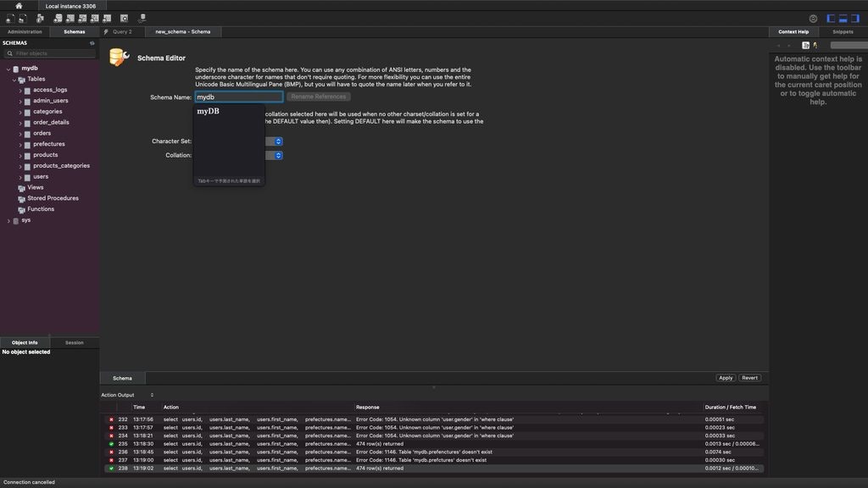This screenshot has height=488, width=868.
Task: Go to the home screen icon
Action: 19,6
